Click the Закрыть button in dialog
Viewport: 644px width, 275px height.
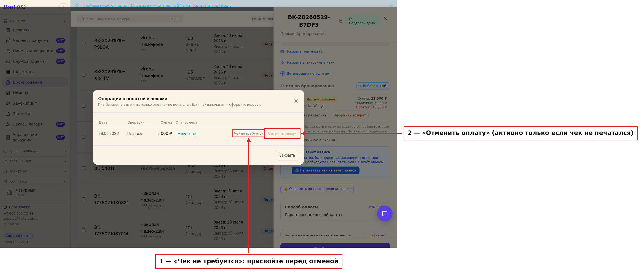(287, 155)
